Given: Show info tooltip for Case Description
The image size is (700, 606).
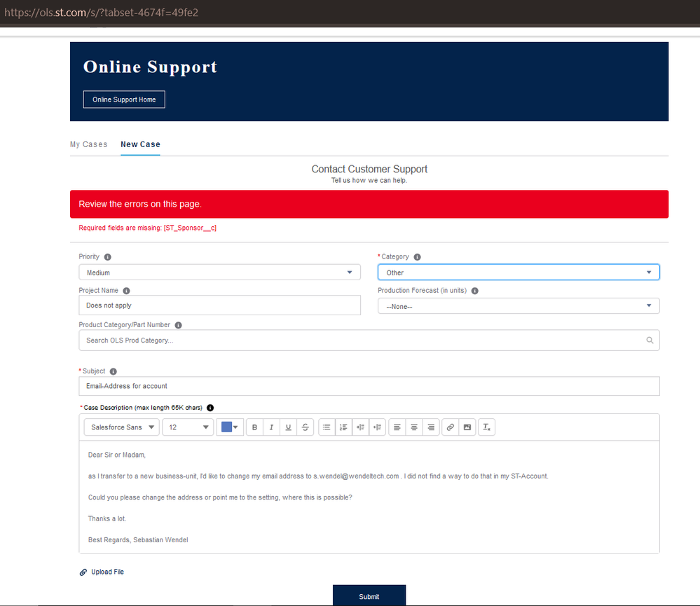Looking at the screenshot, I should 210,408.
